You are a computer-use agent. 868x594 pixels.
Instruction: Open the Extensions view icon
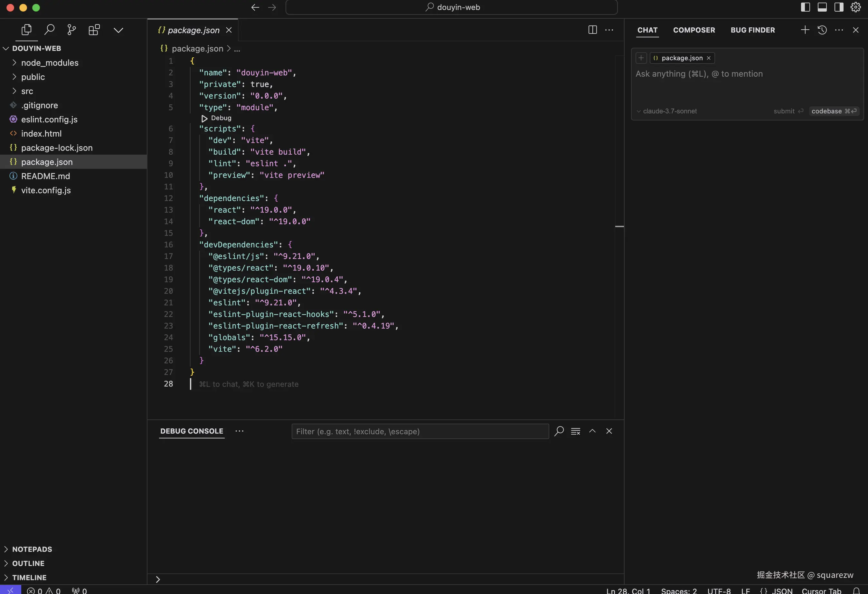94,30
